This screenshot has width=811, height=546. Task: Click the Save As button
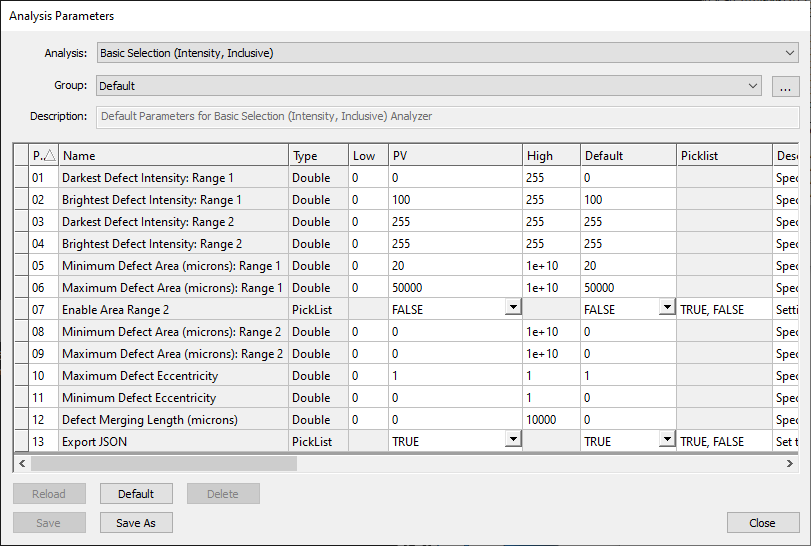[x=136, y=523]
